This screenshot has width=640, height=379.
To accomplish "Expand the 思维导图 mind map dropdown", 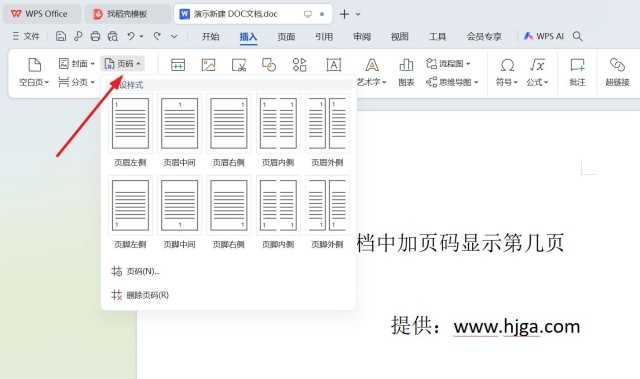I will 476,82.
